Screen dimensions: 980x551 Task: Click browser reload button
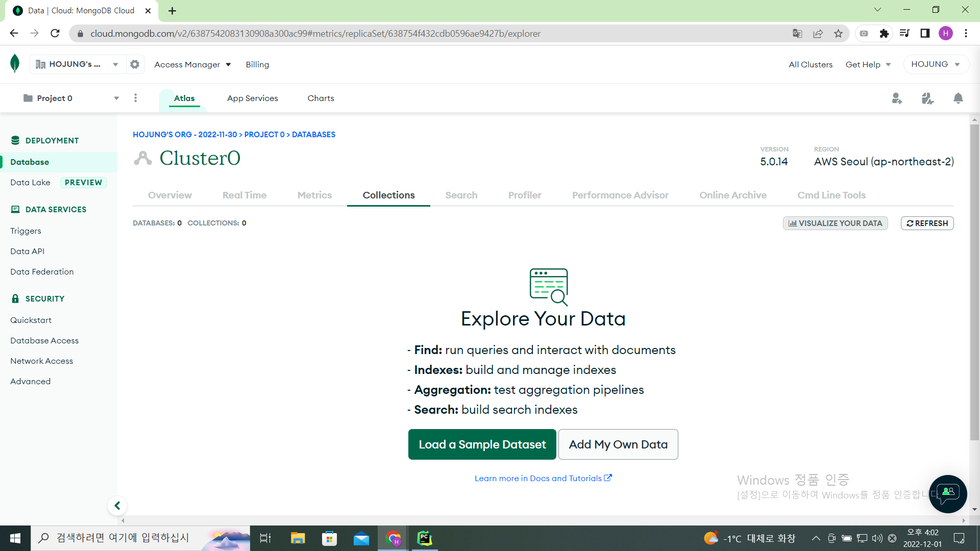tap(55, 33)
